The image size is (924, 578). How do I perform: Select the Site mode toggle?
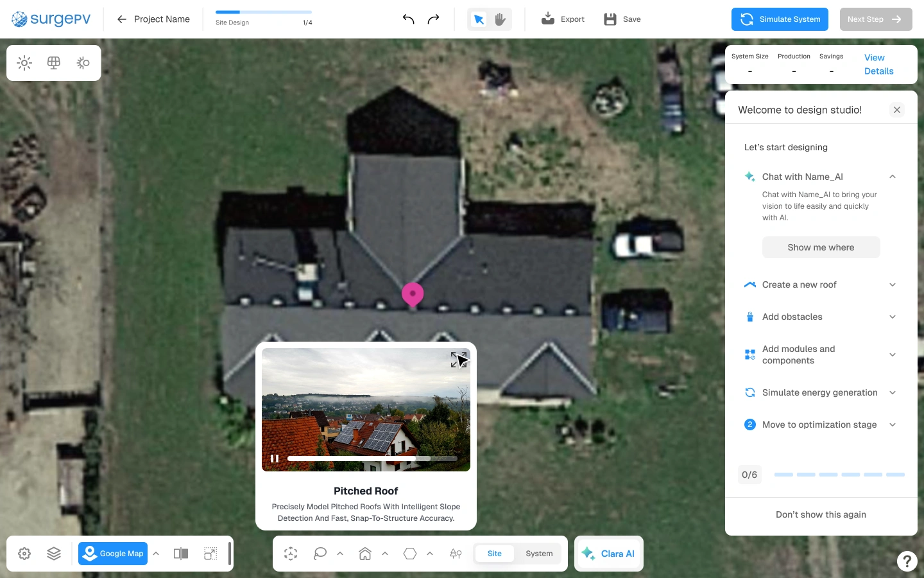pyautogui.click(x=495, y=554)
